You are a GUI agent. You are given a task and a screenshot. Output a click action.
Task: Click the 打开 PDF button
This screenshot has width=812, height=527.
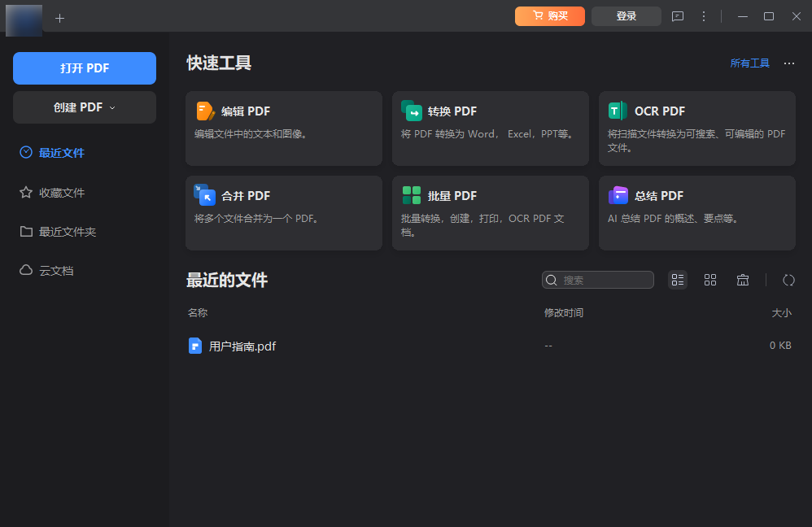pos(85,68)
